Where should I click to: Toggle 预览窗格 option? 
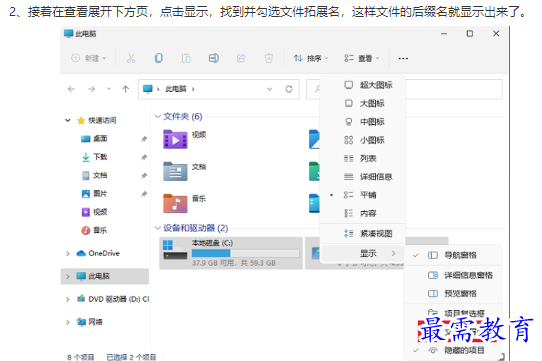click(x=452, y=294)
